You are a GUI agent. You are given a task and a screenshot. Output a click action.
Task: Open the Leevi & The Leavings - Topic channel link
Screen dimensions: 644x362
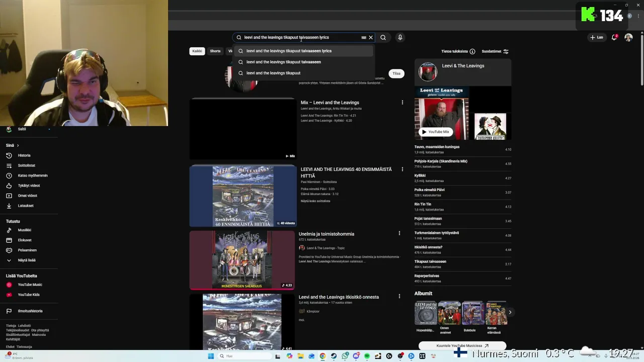[x=326, y=248]
